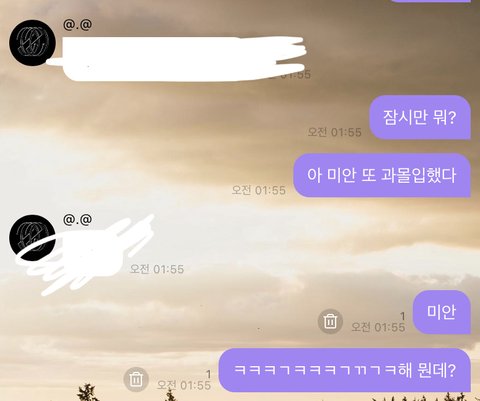Tap the trash icon beside ㅋㅋㅋ해 뭔데? message
The image size is (480, 401).
(136, 379)
